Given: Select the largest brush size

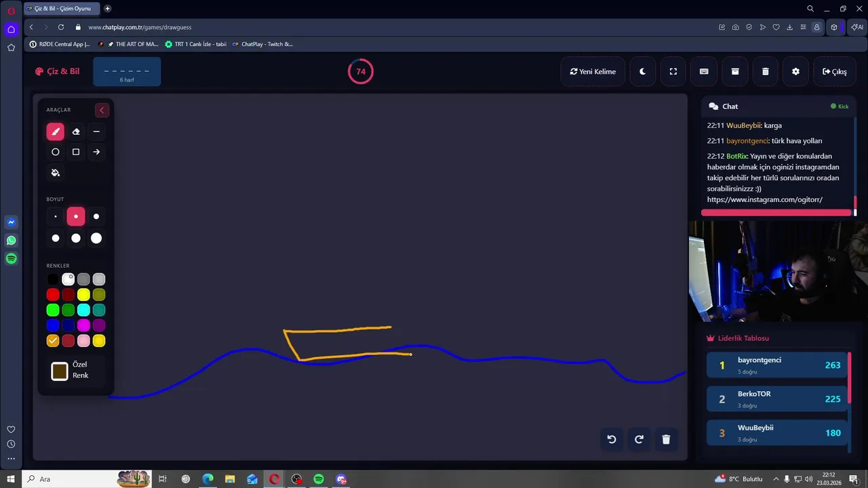Looking at the screenshot, I should [x=96, y=238].
